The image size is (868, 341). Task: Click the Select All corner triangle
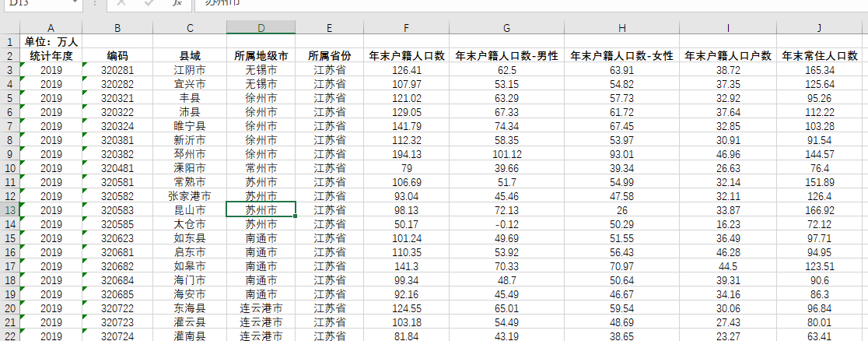(10, 28)
